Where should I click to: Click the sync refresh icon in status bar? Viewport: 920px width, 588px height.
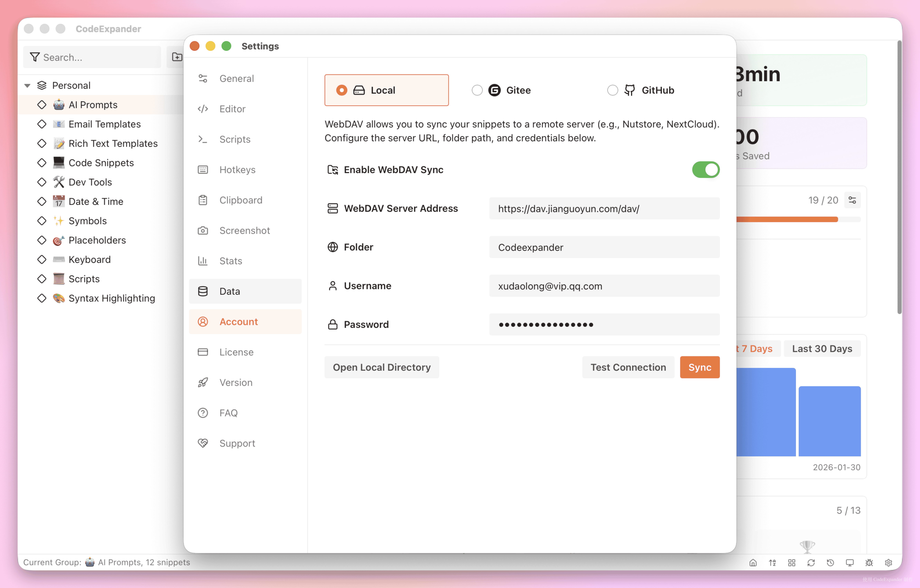[811, 562]
